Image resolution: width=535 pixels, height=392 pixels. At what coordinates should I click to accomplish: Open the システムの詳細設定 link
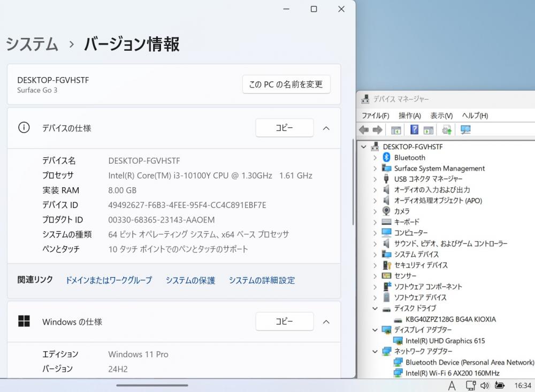pos(262,280)
